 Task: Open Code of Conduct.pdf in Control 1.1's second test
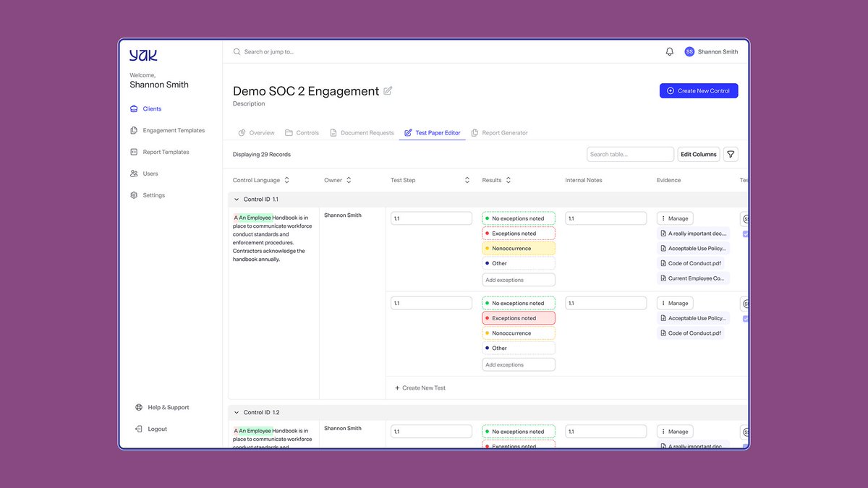coord(691,333)
